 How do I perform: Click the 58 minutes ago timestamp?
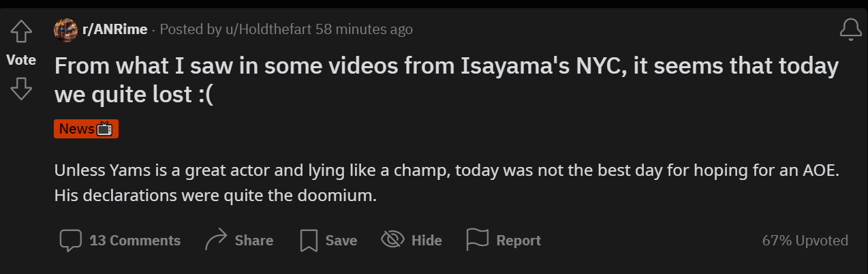(365, 29)
